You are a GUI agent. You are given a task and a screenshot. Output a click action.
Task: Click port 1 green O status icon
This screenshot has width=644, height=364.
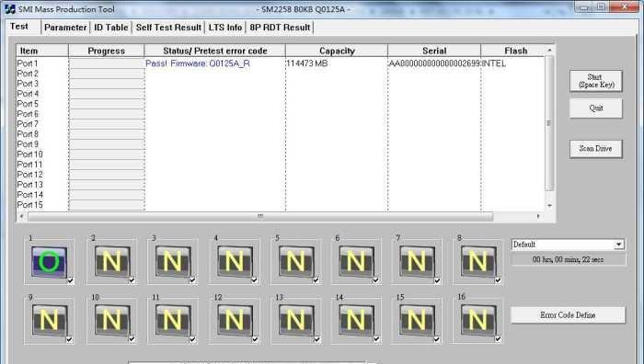pyautogui.click(x=49, y=261)
